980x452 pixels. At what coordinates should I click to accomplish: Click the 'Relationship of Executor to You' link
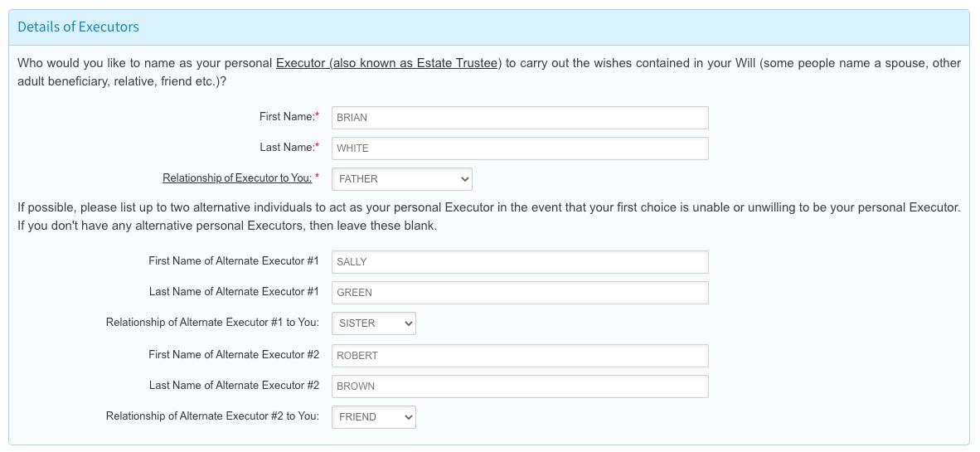[x=237, y=178]
